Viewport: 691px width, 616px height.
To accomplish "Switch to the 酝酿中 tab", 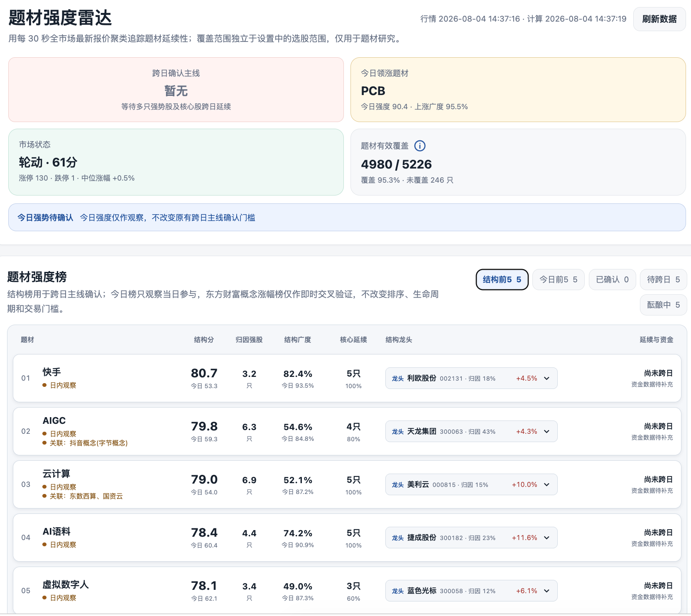I will click(x=664, y=305).
